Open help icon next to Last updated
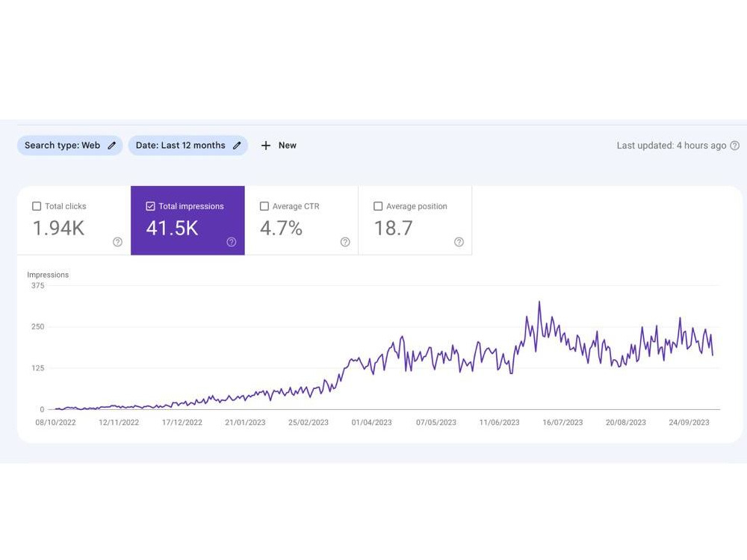 (735, 146)
